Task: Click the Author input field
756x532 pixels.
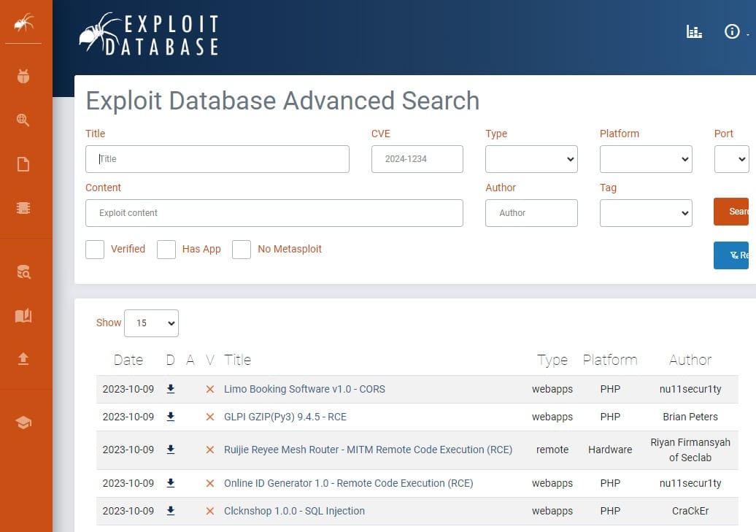Action: (531, 213)
